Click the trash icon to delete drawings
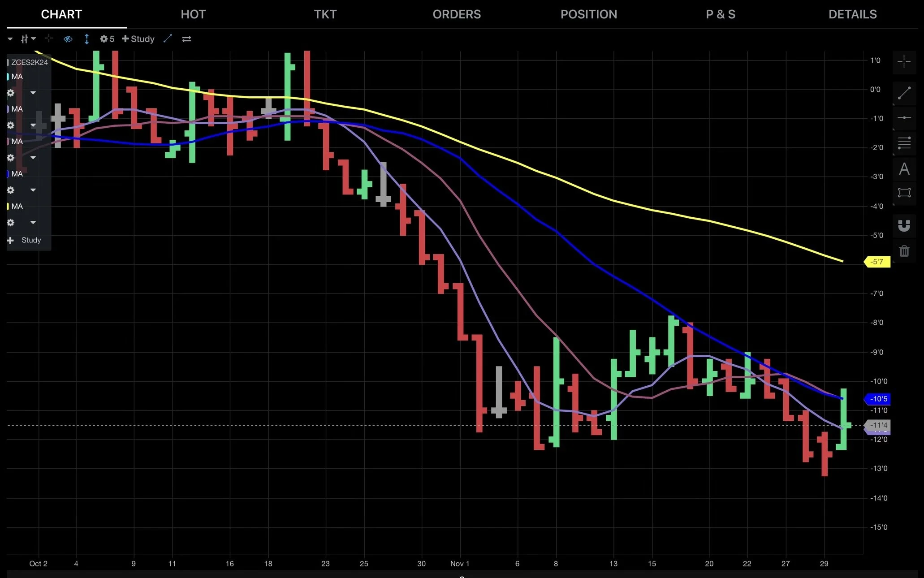Viewport: 924px width, 578px height. [x=904, y=251]
